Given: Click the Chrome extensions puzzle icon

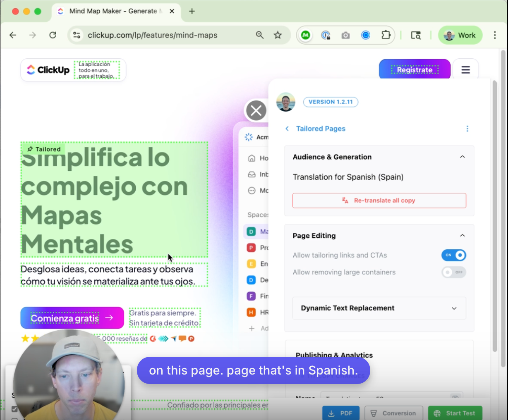Looking at the screenshot, I should (x=386, y=35).
